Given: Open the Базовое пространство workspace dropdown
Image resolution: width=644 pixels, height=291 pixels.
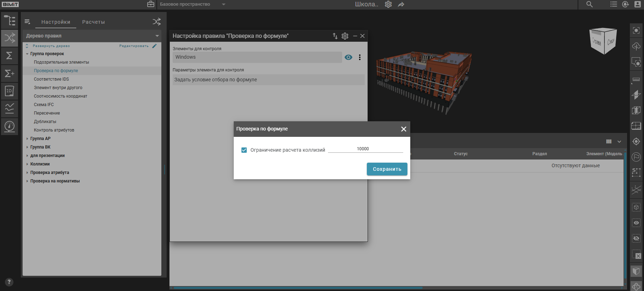Looking at the screenshot, I should pos(223,5).
